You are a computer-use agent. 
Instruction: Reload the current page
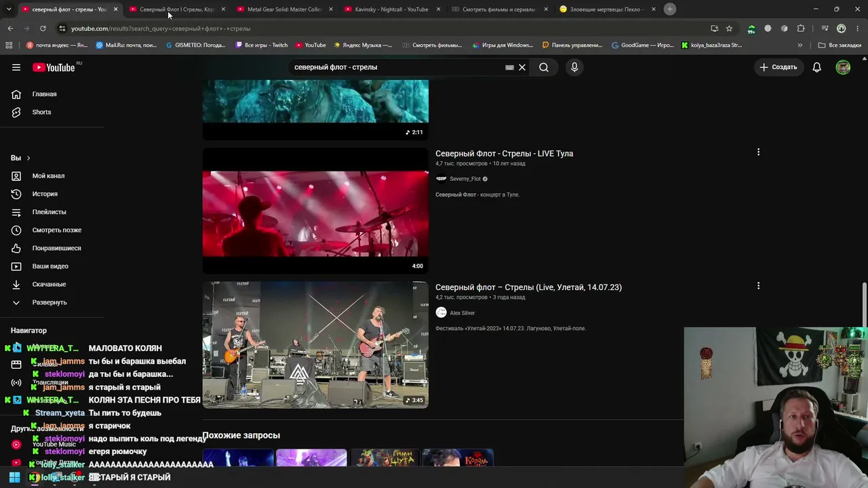click(x=43, y=28)
